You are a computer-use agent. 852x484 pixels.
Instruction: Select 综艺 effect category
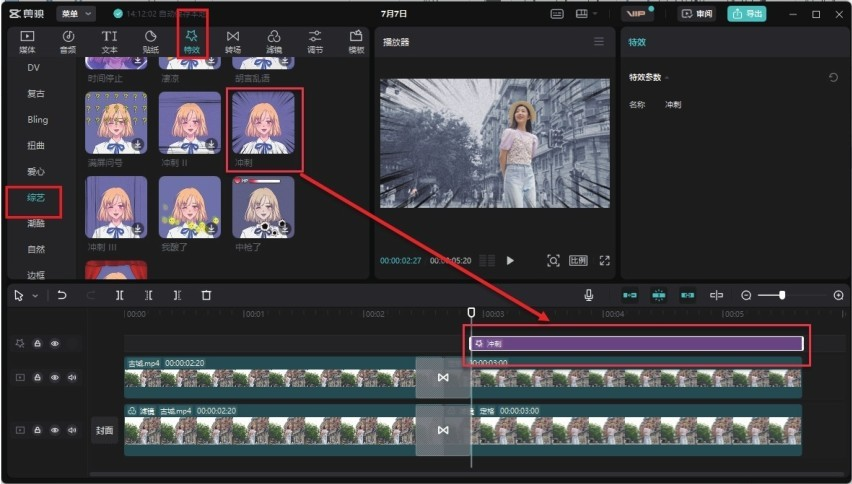(x=36, y=198)
